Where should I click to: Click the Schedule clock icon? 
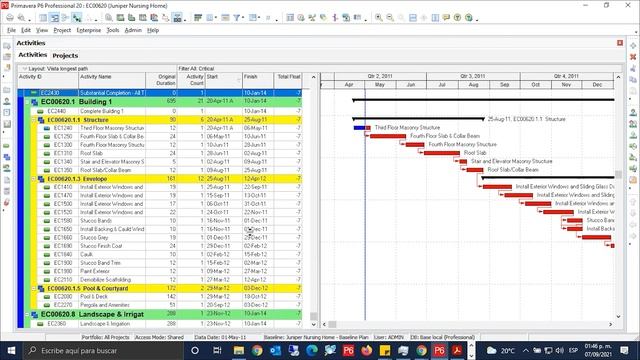pos(301,18)
